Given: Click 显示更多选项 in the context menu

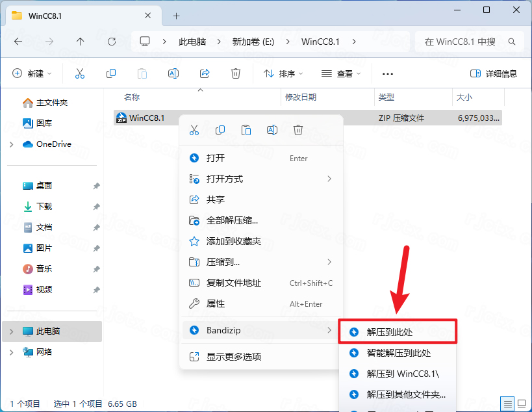Looking at the screenshot, I should (x=233, y=356).
